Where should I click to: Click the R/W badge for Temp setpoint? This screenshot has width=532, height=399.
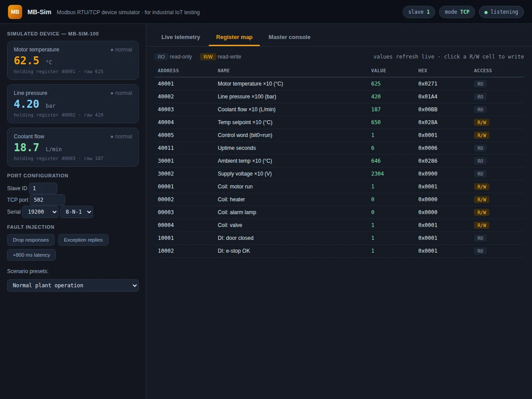pos(481,122)
